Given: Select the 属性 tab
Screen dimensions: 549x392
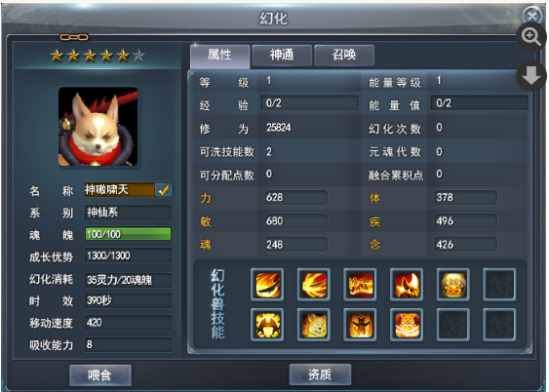Looking at the screenshot, I should tap(219, 56).
